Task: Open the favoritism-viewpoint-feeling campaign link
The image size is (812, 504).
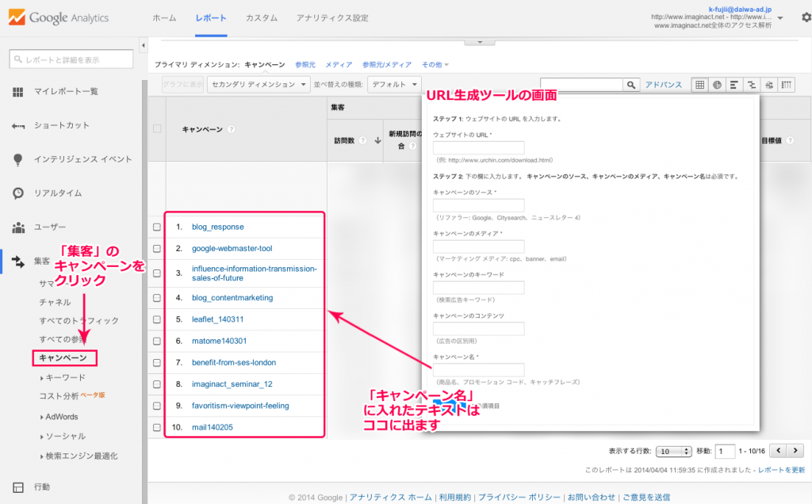Action: click(x=240, y=406)
